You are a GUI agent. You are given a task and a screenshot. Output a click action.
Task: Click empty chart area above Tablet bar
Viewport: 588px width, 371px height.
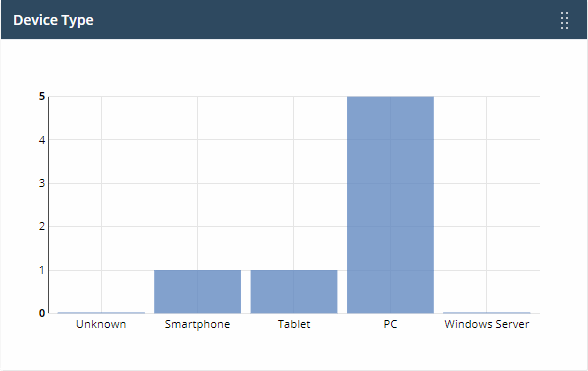click(x=294, y=183)
